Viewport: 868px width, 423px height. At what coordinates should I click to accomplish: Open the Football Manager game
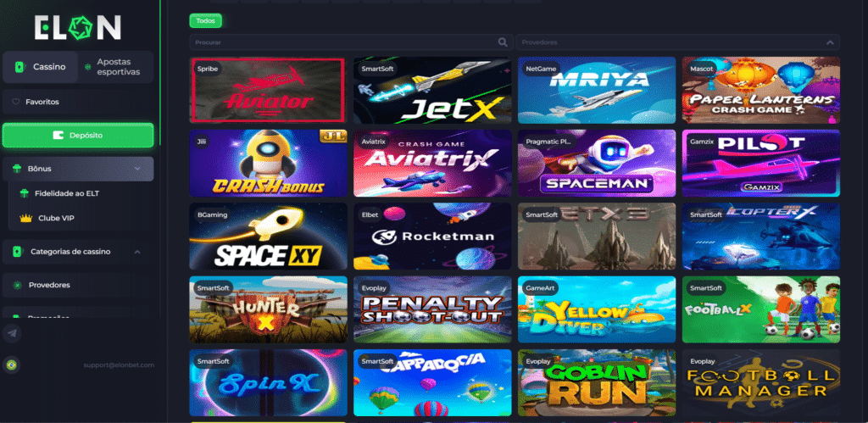tap(761, 382)
